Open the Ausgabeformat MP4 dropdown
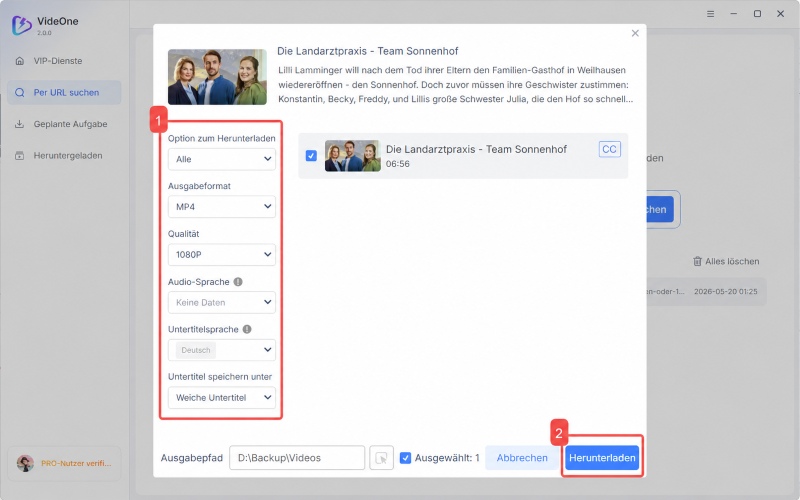The image size is (800, 500). (x=222, y=207)
